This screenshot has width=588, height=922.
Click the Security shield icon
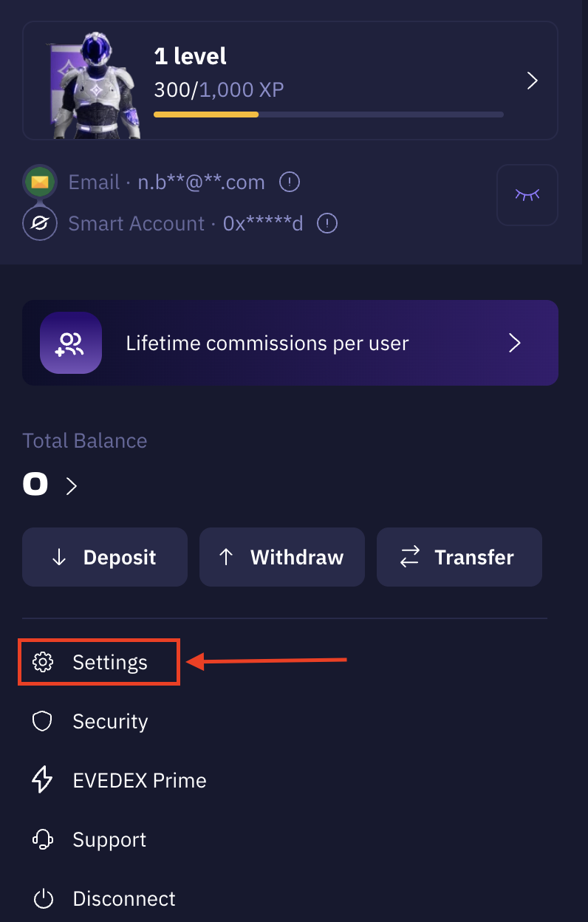(43, 721)
